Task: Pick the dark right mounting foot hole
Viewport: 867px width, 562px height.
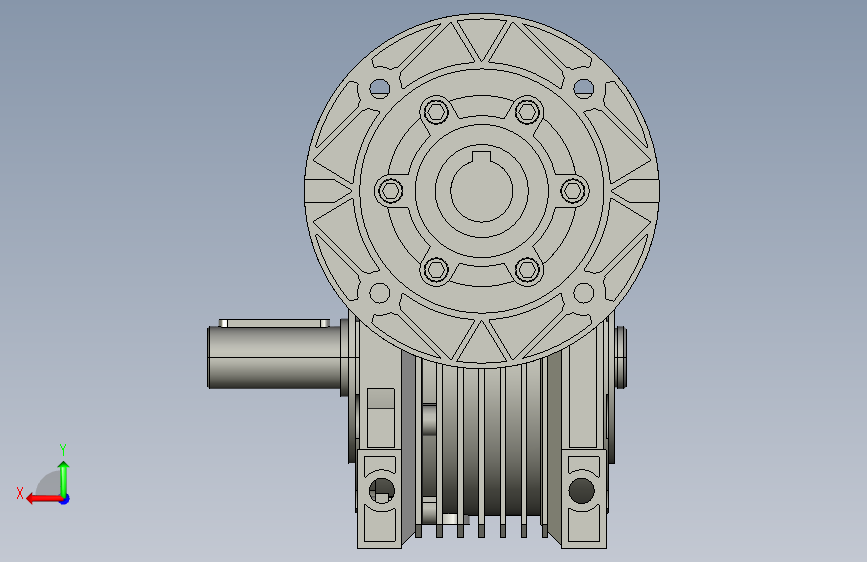Action: pyautogui.click(x=582, y=491)
